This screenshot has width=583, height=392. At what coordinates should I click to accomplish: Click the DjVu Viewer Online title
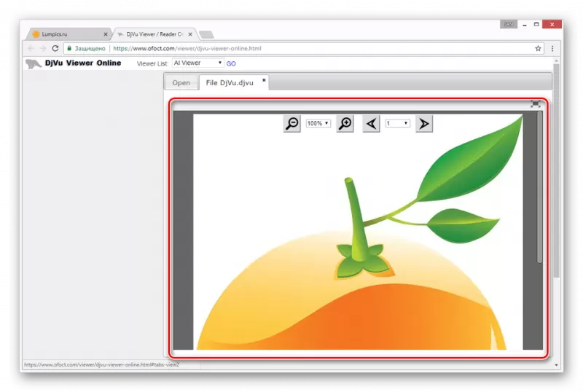coord(83,63)
